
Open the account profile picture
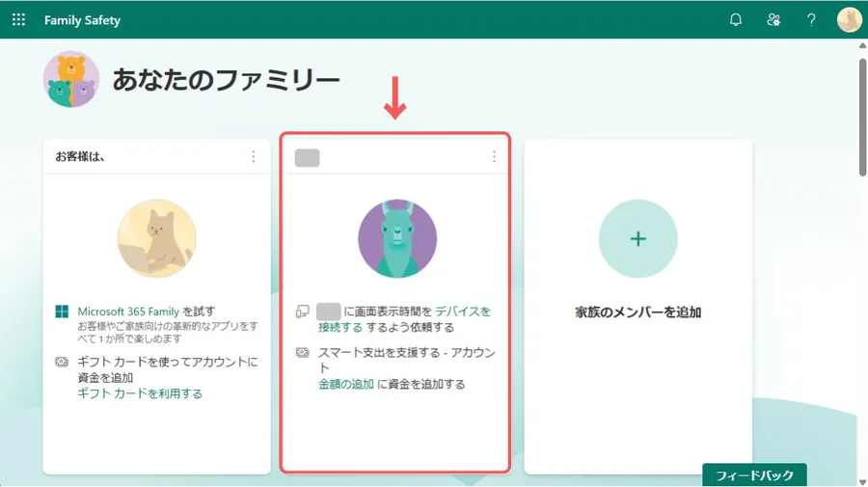click(x=849, y=19)
